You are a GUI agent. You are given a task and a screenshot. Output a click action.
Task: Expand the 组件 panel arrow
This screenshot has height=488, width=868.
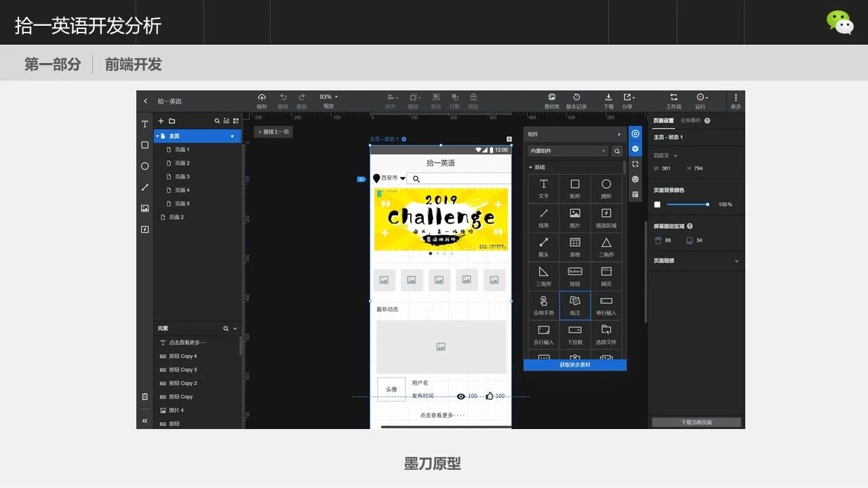tap(619, 134)
